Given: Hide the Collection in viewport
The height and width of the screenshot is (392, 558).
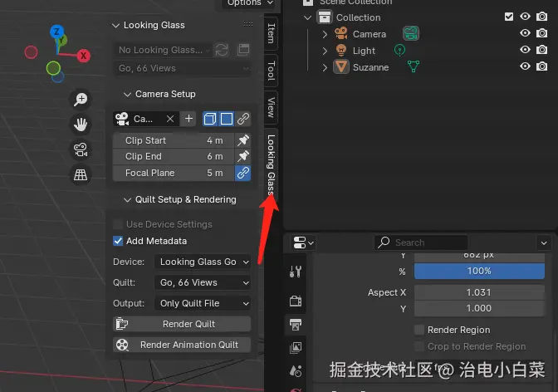Looking at the screenshot, I should pyautogui.click(x=525, y=17).
